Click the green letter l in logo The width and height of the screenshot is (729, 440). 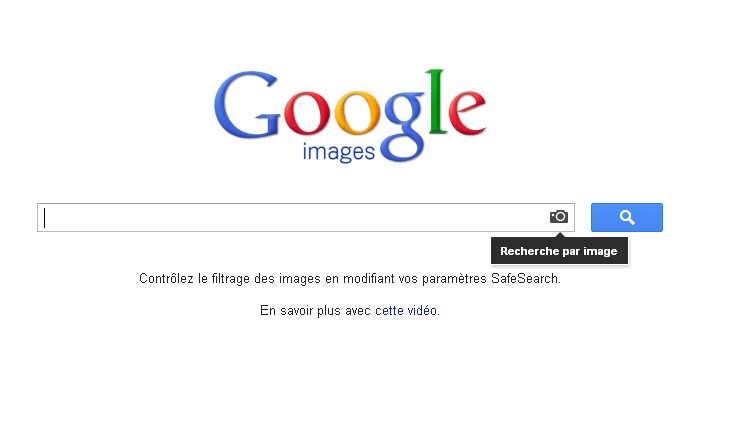(437, 102)
